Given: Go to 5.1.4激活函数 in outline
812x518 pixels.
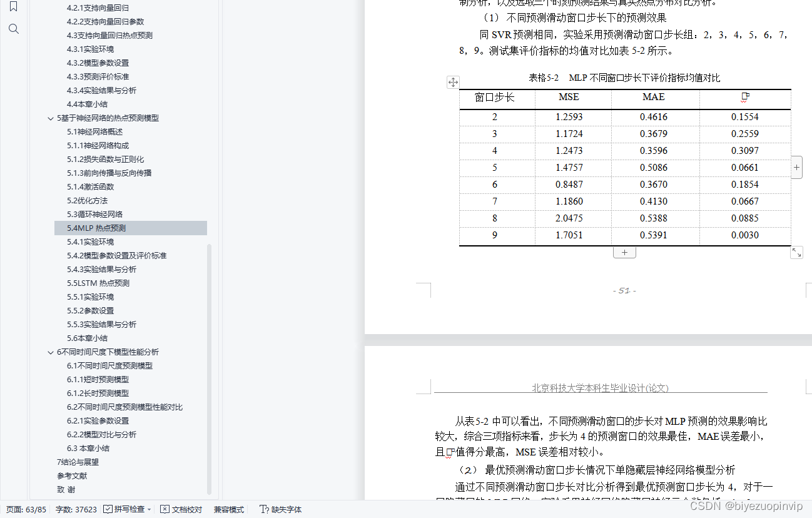Looking at the screenshot, I should 90,186.
